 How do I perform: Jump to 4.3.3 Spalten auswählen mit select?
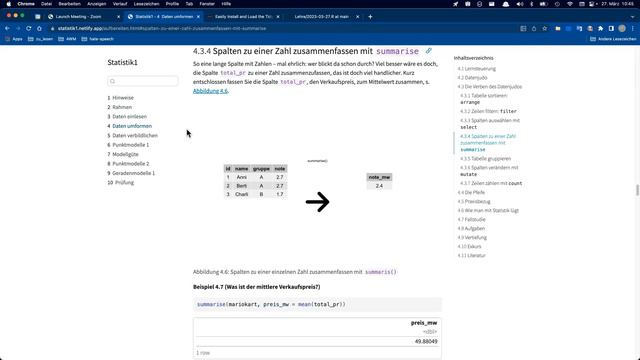[490, 124]
